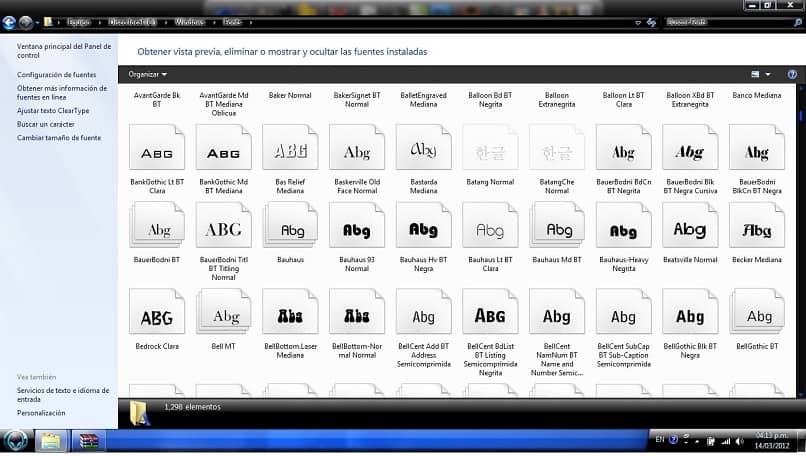
Task: Open the help question mark button
Action: [792, 75]
